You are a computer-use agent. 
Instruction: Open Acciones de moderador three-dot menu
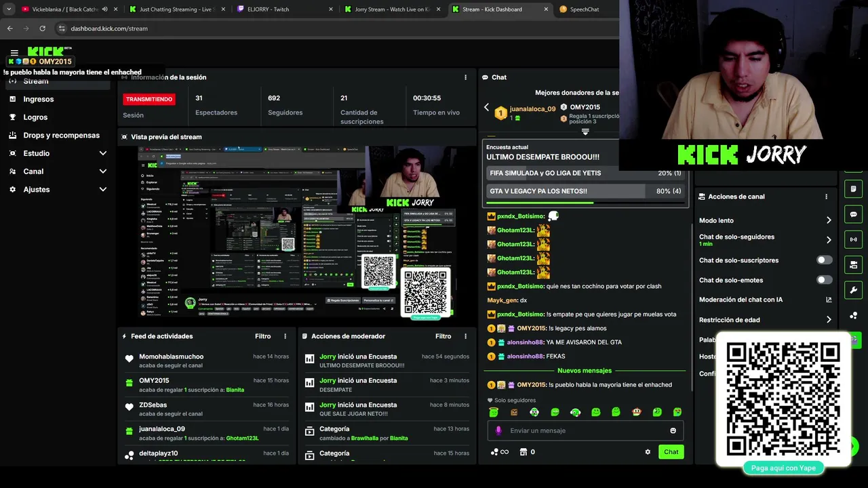click(x=465, y=336)
